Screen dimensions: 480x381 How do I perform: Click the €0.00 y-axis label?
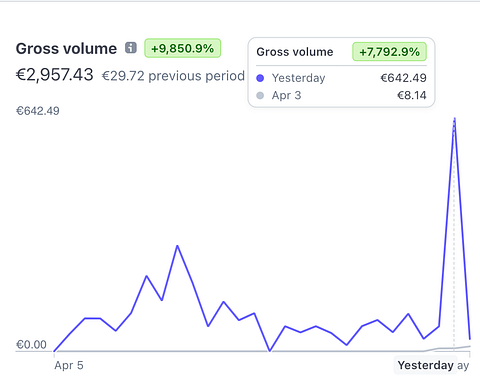pyautogui.click(x=31, y=345)
